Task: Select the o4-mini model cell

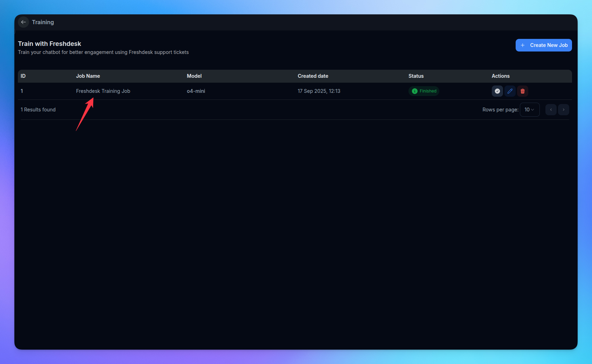Action: point(196,91)
